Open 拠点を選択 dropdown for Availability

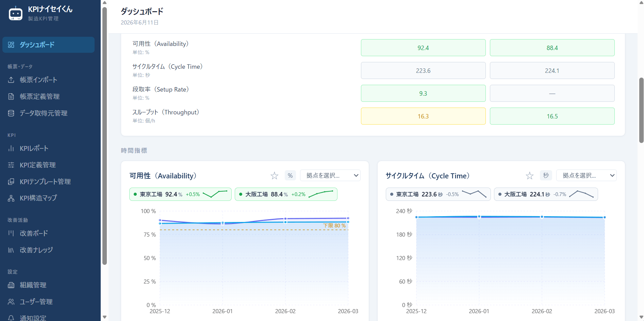(x=330, y=175)
